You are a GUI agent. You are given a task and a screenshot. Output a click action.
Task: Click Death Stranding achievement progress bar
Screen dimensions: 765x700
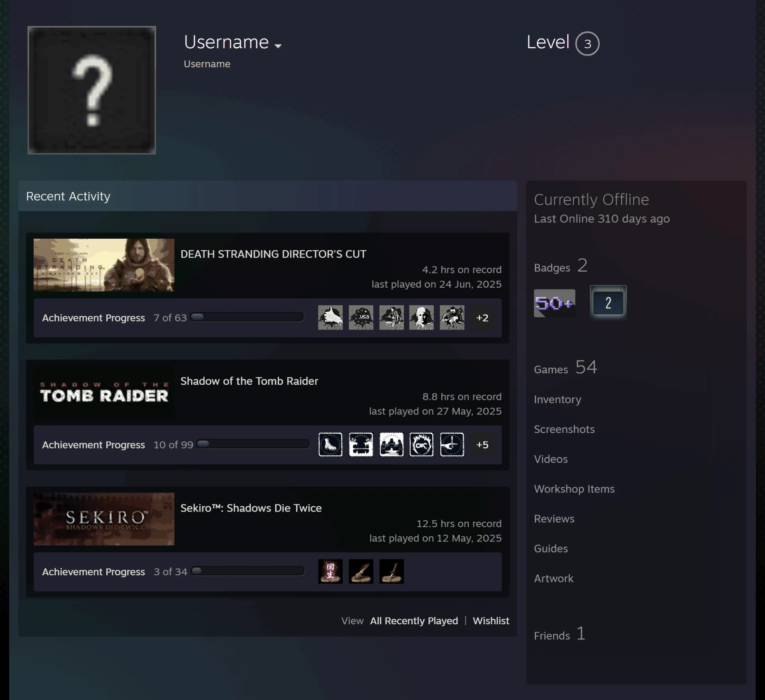coord(247,317)
